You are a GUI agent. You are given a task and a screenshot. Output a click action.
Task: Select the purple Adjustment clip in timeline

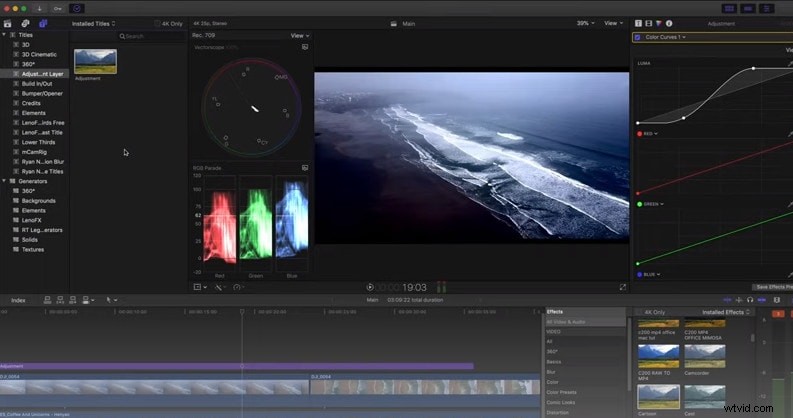237,366
